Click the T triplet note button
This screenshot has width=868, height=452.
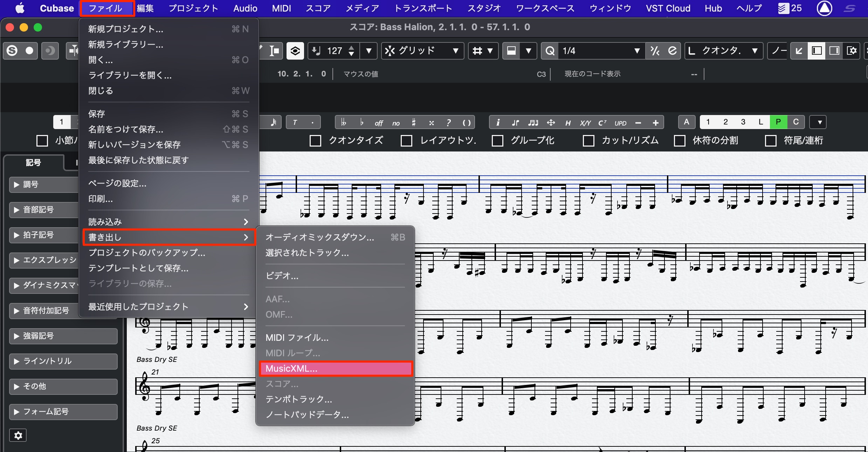[x=295, y=123]
